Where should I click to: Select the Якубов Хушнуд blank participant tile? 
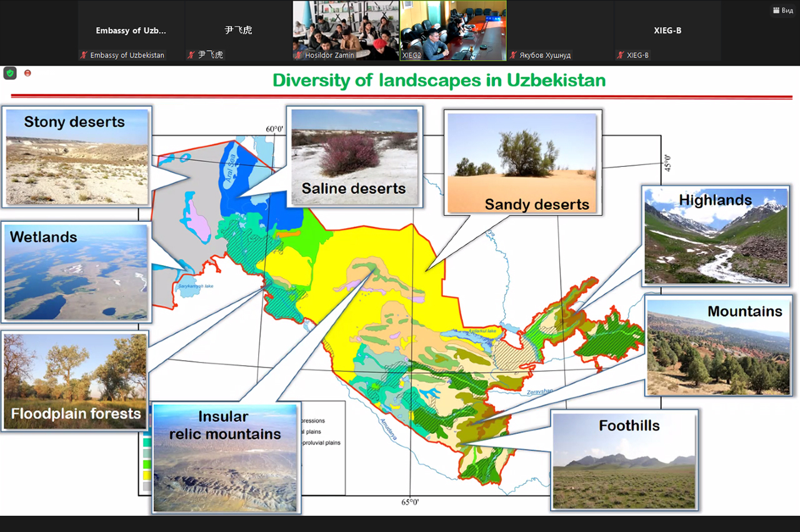(561, 31)
